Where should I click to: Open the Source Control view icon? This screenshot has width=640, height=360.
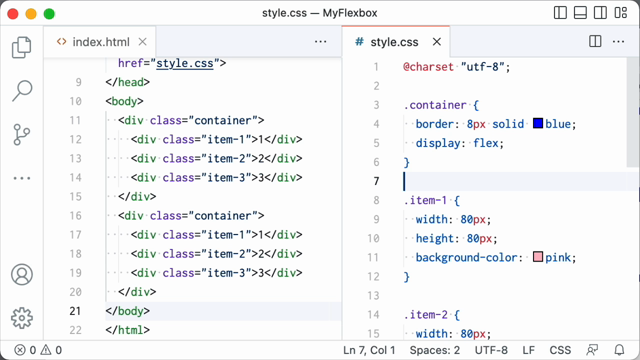22,135
